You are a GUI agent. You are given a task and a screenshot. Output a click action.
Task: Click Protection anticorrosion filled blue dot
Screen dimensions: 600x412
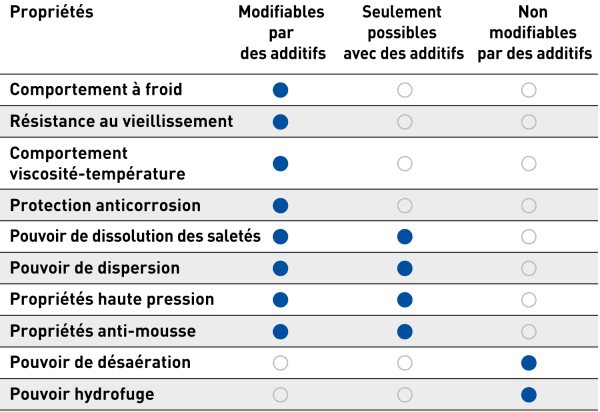(280, 206)
